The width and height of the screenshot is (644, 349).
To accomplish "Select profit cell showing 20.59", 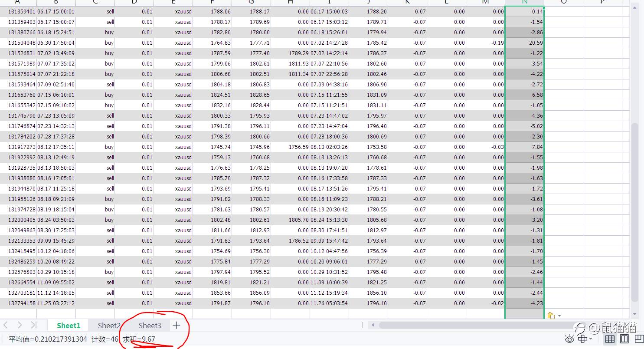I will [x=524, y=43].
